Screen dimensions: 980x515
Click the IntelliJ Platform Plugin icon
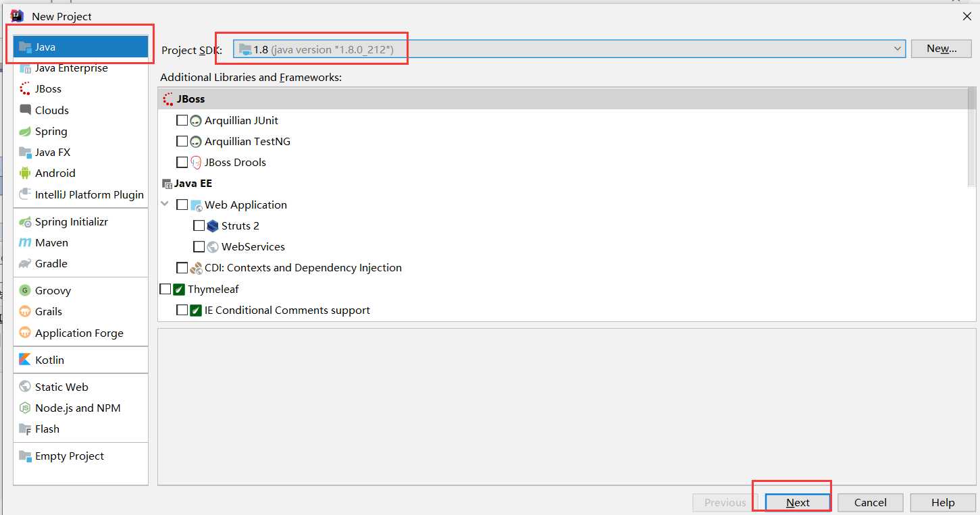(25, 195)
